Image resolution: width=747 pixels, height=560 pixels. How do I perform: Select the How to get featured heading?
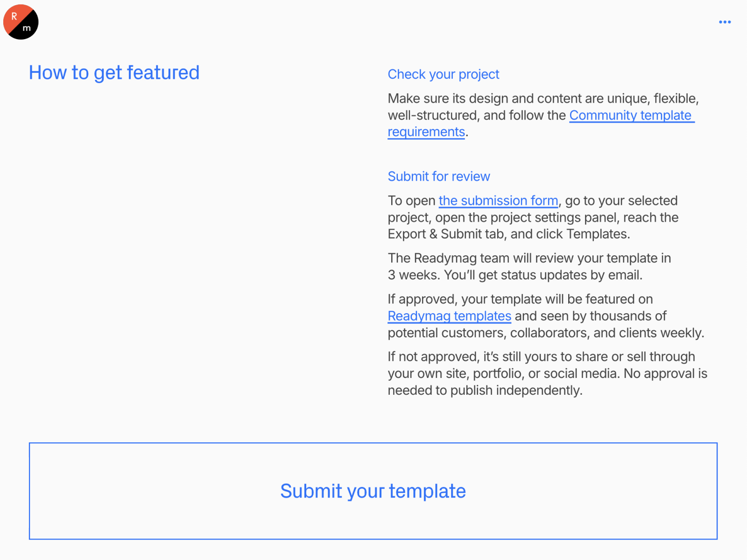(x=114, y=73)
